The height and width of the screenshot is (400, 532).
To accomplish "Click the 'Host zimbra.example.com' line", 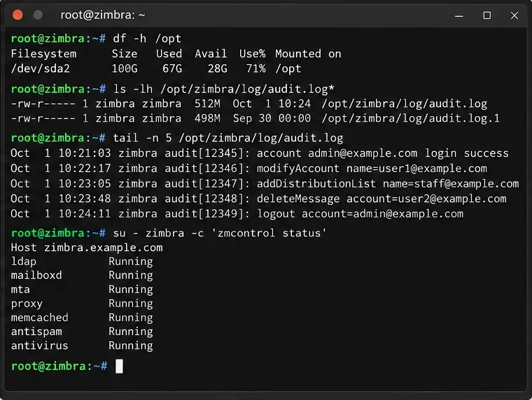I will (87, 248).
